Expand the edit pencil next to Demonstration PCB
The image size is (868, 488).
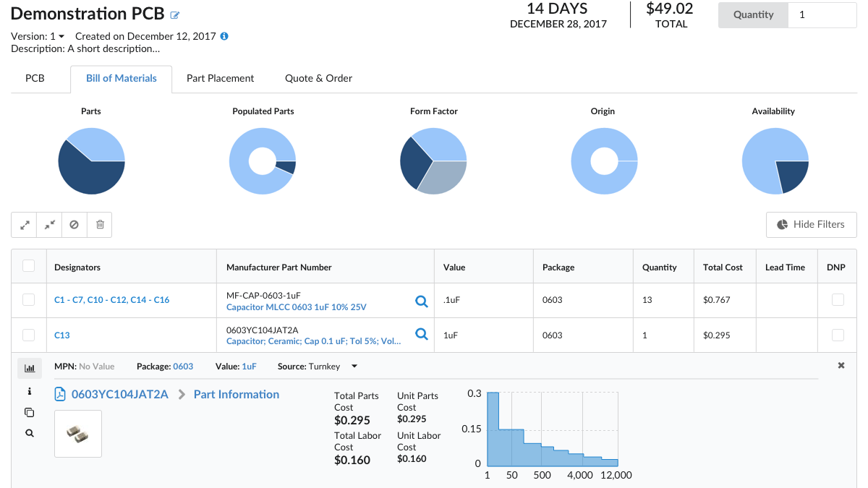pyautogui.click(x=174, y=14)
